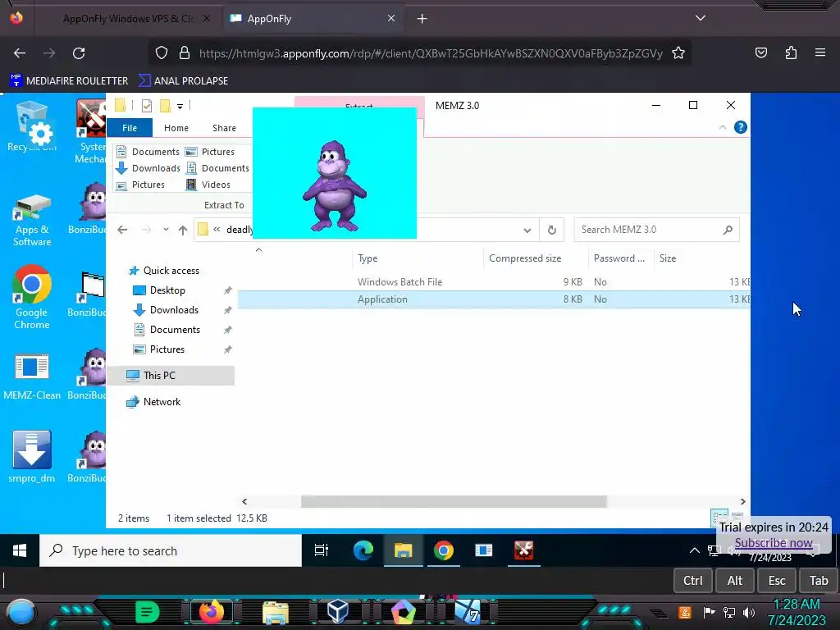
Task: Select Downloads extract destination in ribbon
Action: coord(148,168)
